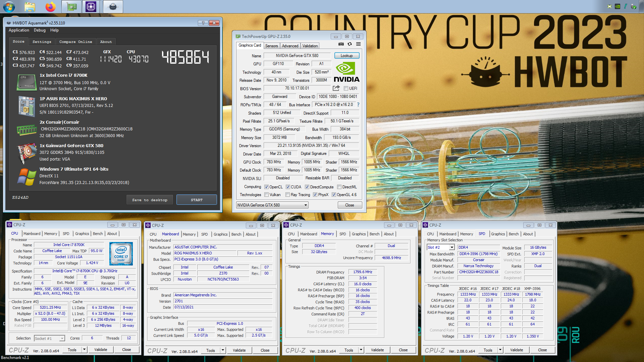The height and width of the screenshot is (362, 644).
Task: Refresh GPU-Z using the refresh icon
Action: point(350,44)
